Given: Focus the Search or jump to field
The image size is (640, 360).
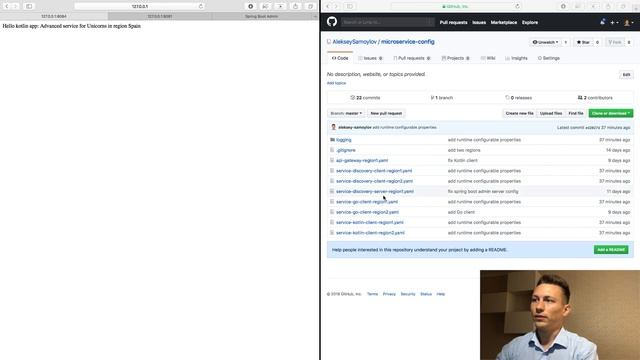Looking at the screenshot, I should pyautogui.click(x=387, y=22).
